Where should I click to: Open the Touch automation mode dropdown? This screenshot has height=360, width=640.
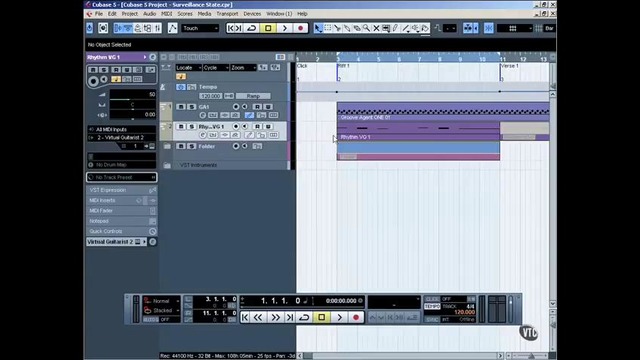[200, 28]
